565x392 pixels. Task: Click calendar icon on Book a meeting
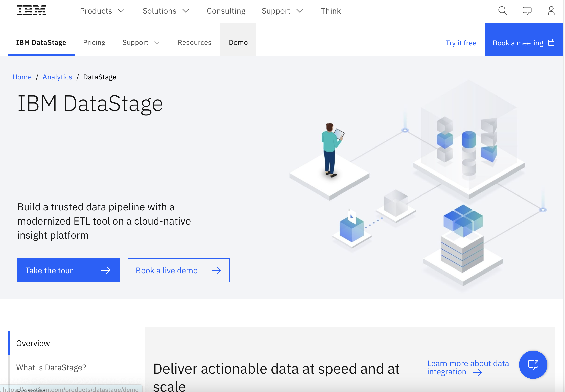pyautogui.click(x=552, y=43)
